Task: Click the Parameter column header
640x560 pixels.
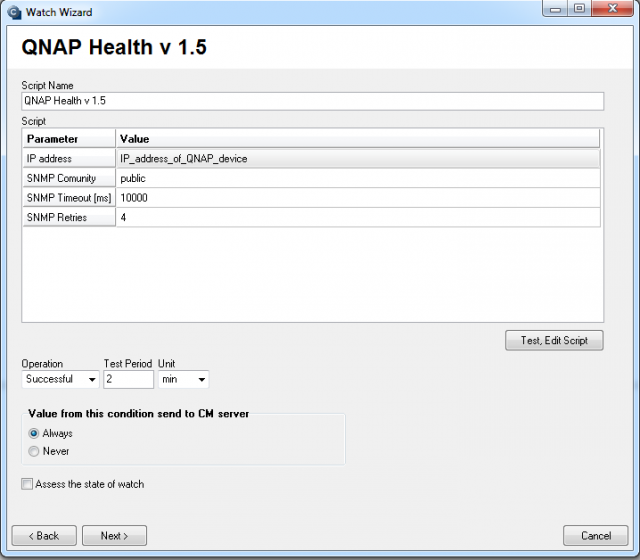Action: (69, 139)
